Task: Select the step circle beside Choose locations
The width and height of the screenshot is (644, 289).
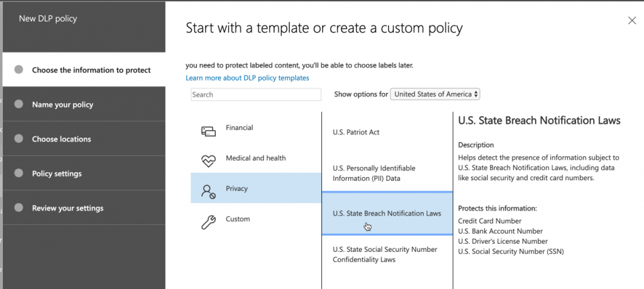Action: [18, 139]
